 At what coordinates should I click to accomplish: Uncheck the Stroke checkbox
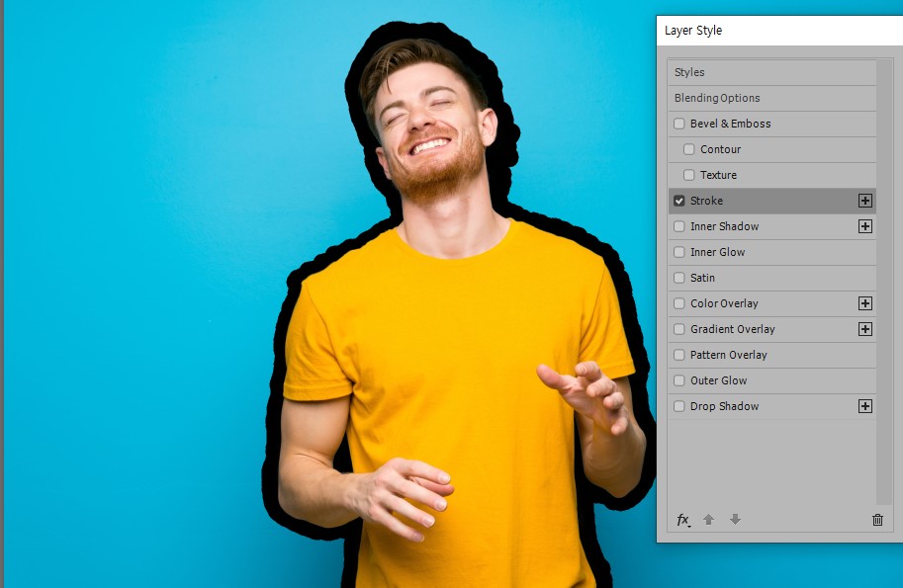coord(678,201)
